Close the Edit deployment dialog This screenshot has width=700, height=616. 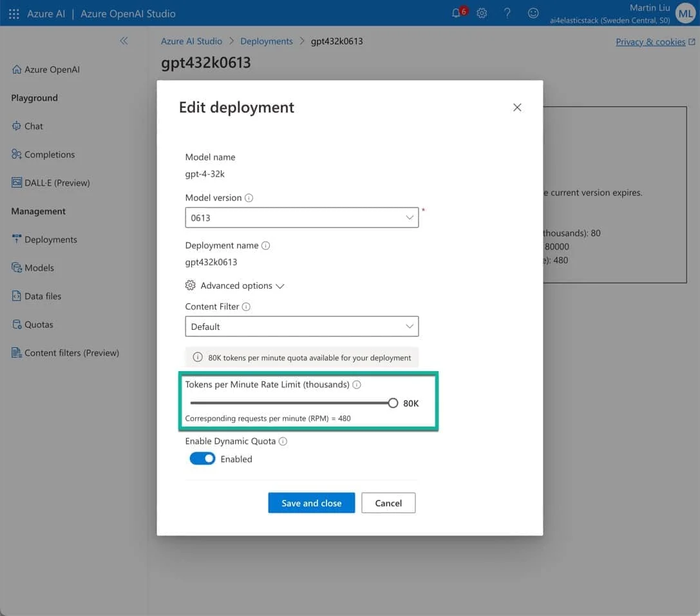pyautogui.click(x=517, y=108)
